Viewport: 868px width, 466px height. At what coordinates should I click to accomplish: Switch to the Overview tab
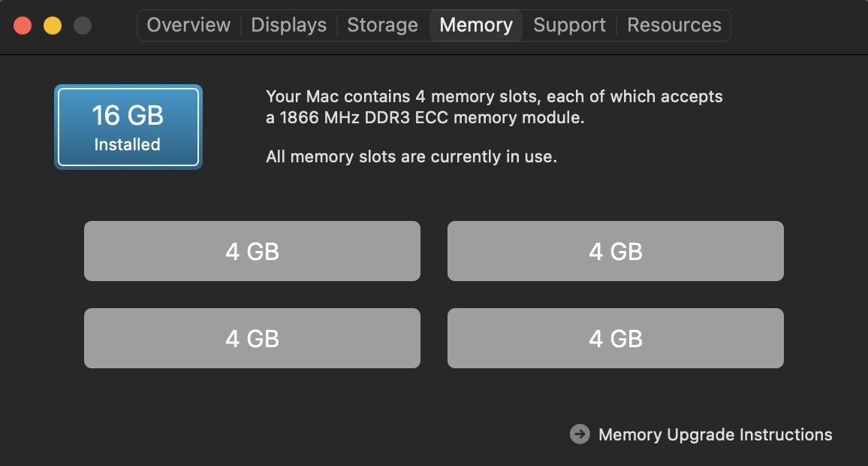point(188,25)
